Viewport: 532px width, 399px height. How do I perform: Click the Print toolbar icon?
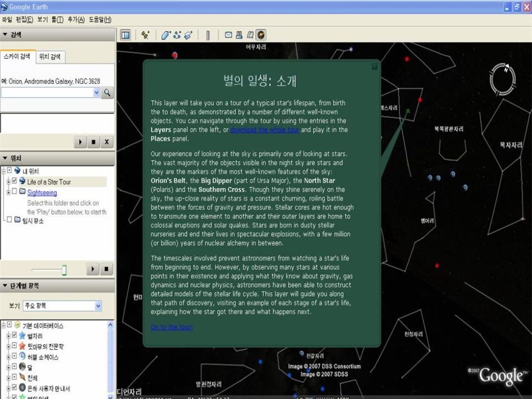pos(239,35)
